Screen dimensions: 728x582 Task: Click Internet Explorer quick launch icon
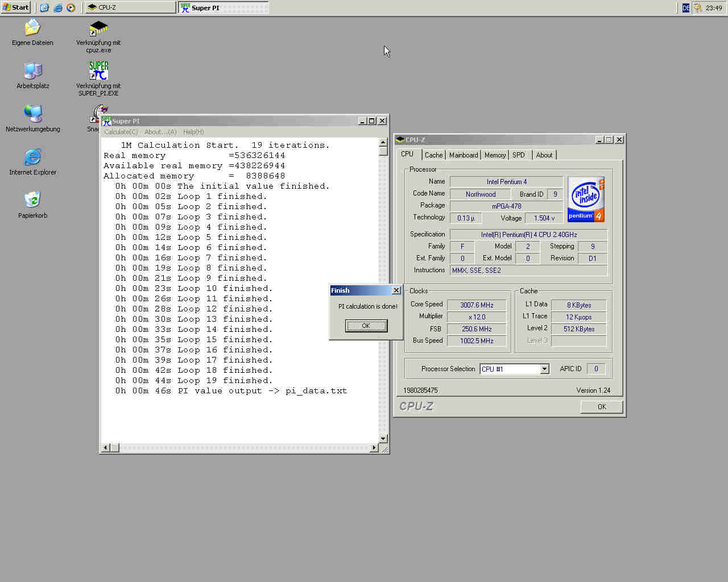click(x=57, y=7)
